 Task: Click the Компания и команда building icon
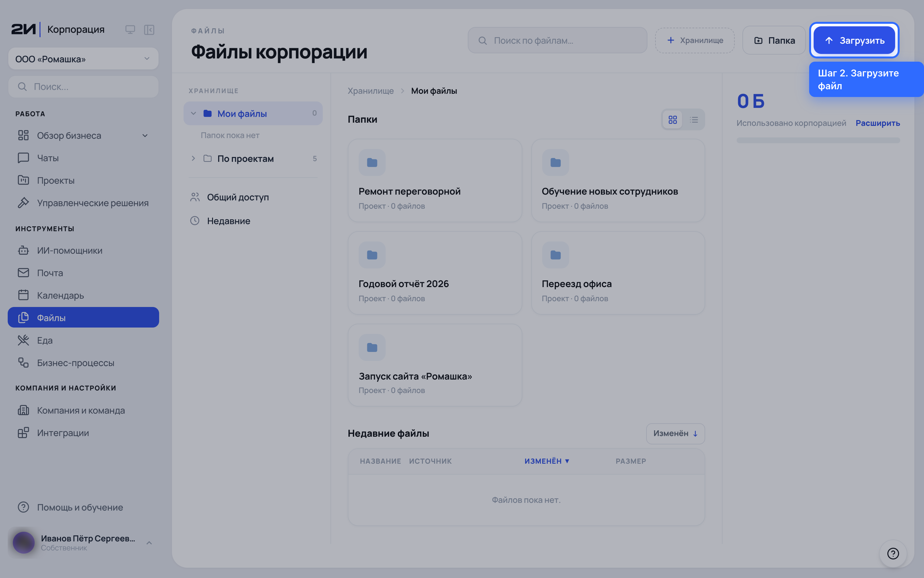(23, 410)
